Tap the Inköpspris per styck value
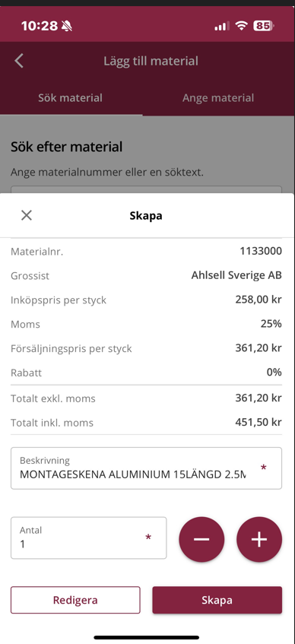 tap(259, 300)
